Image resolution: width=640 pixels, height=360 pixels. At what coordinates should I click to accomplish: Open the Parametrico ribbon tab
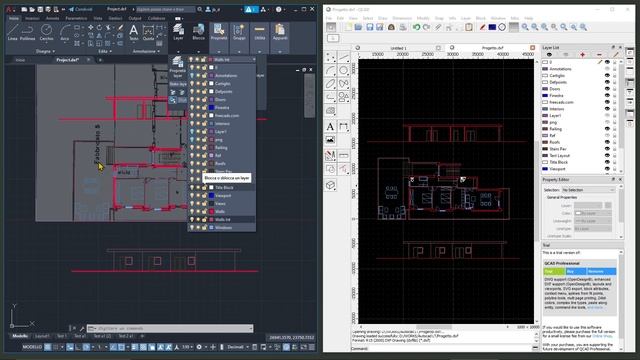click(x=76, y=18)
